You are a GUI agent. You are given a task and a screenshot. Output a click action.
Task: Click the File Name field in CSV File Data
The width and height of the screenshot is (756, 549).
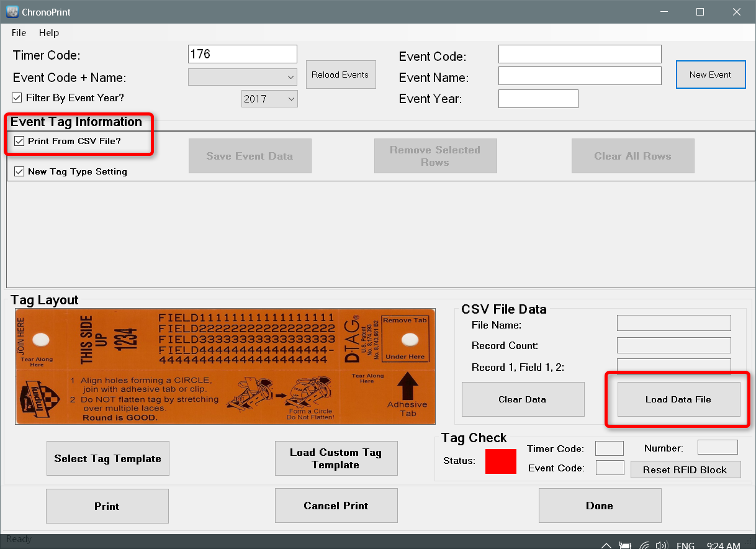(x=673, y=323)
